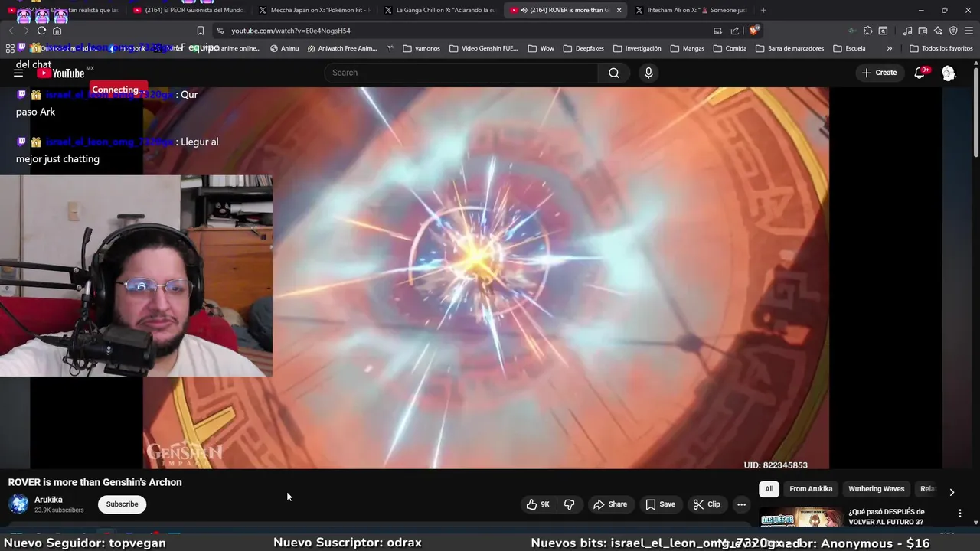Open the Comida bookmarks folder
This screenshot has height=551, width=980.
[730, 48]
